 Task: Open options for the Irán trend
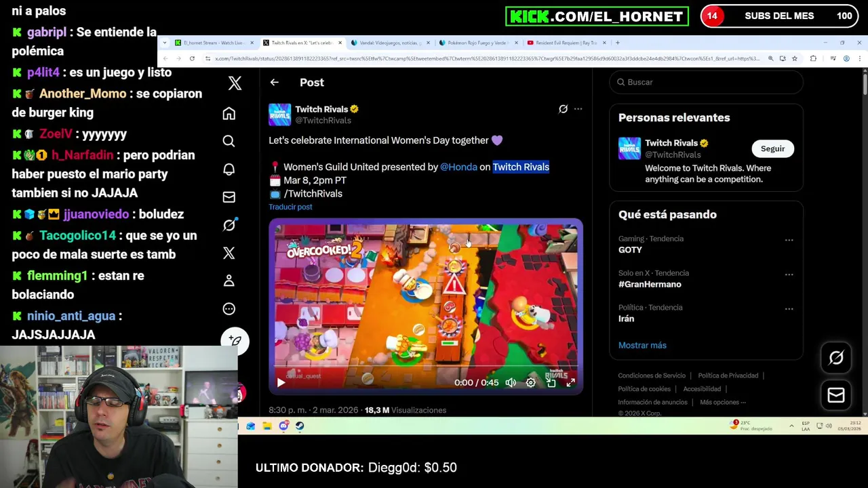pos(789,309)
